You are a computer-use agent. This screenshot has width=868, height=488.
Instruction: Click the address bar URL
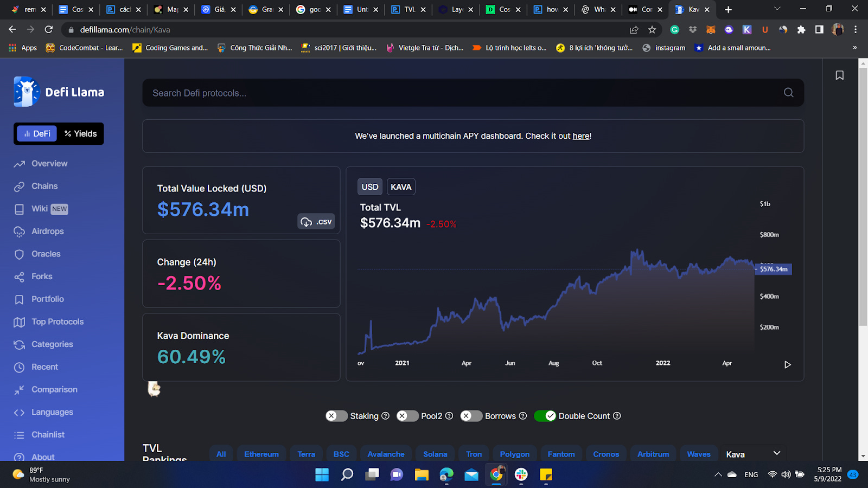click(125, 30)
